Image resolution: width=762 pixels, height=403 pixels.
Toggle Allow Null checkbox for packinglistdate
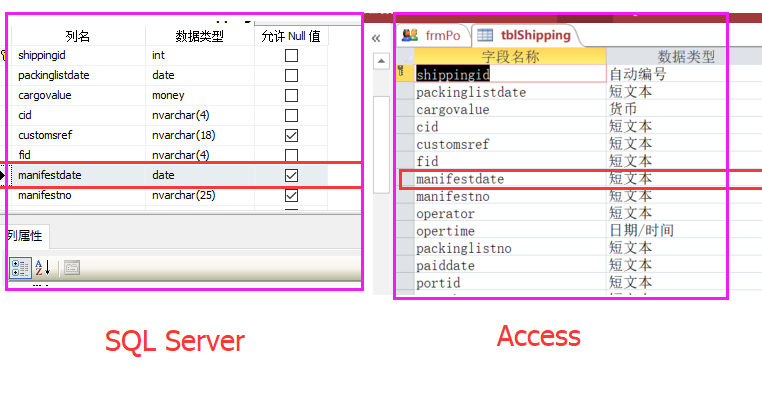pyautogui.click(x=292, y=75)
